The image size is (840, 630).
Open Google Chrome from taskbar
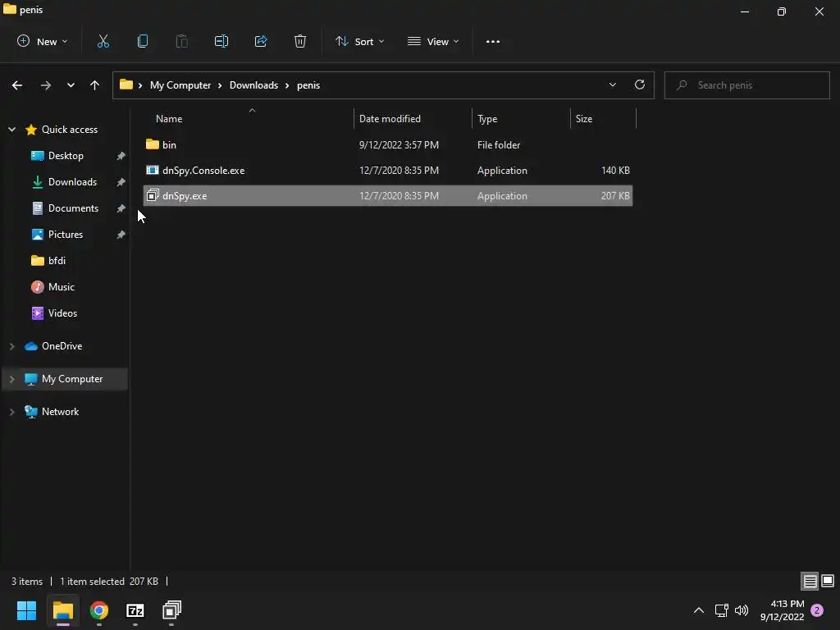click(x=99, y=610)
